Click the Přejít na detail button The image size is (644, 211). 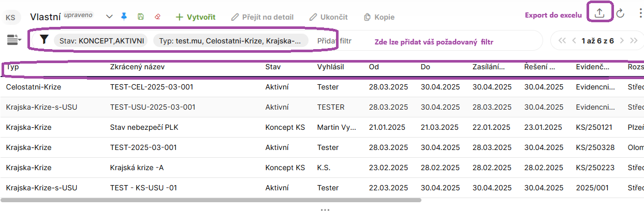click(x=262, y=17)
